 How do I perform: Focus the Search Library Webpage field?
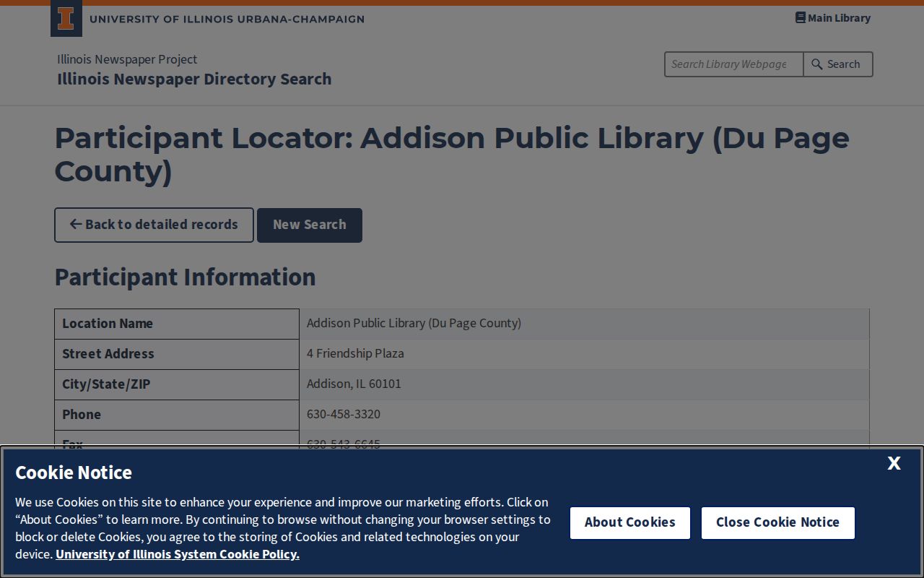[733, 64]
